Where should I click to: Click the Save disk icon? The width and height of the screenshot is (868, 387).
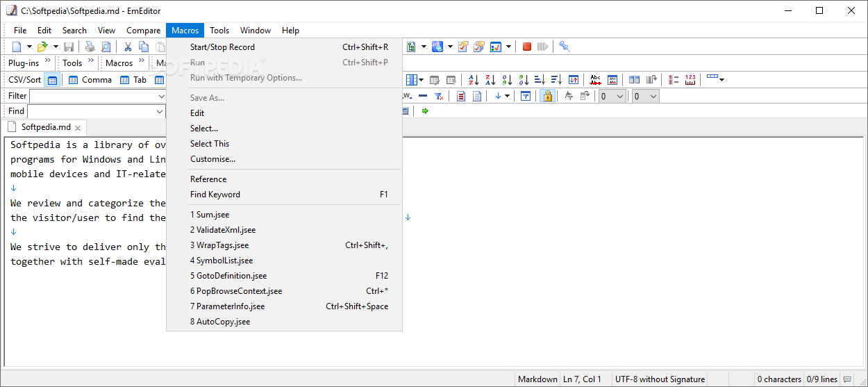click(x=69, y=47)
